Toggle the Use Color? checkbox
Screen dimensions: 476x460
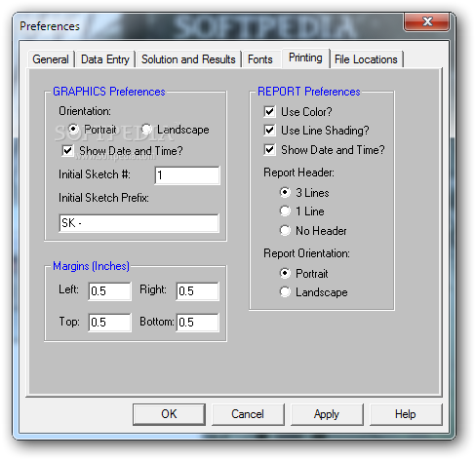click(x=269, y=112)
